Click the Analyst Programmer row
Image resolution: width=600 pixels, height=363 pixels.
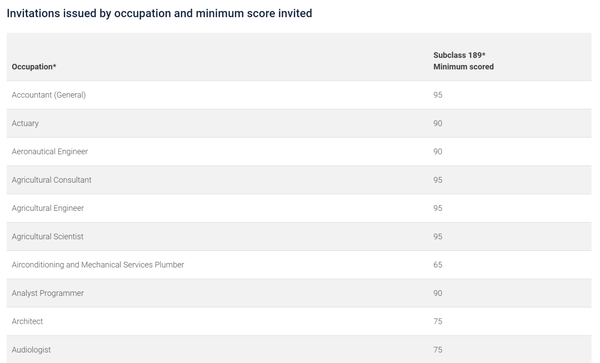tap(299, 293)
